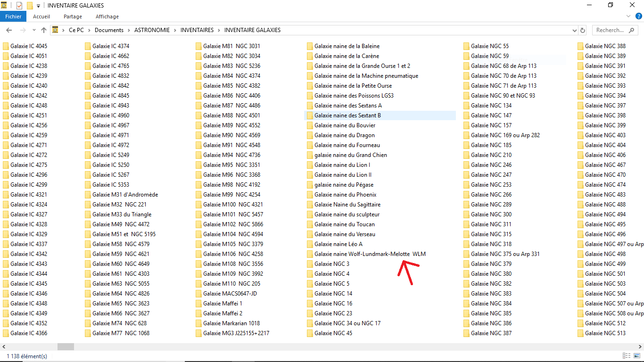644x362 pixels.
Task: Click the Properties icon in the title bar
Action: coord(19,6)
